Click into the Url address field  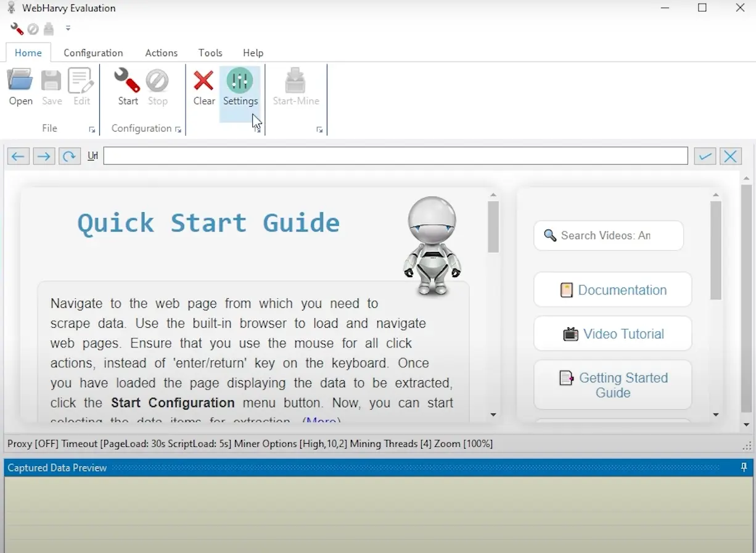pyautogui.click(x=395, y=156)
